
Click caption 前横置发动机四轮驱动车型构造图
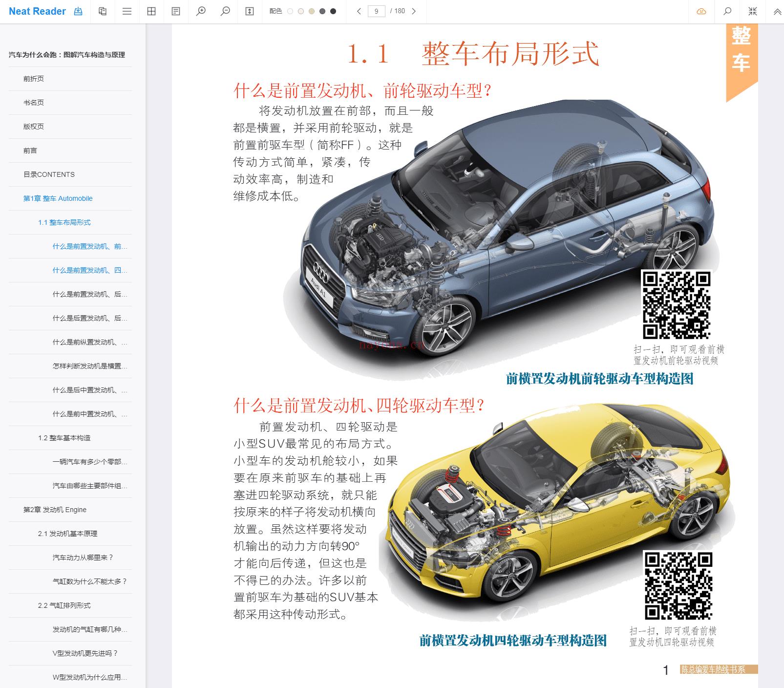click(x=513, y=641)
